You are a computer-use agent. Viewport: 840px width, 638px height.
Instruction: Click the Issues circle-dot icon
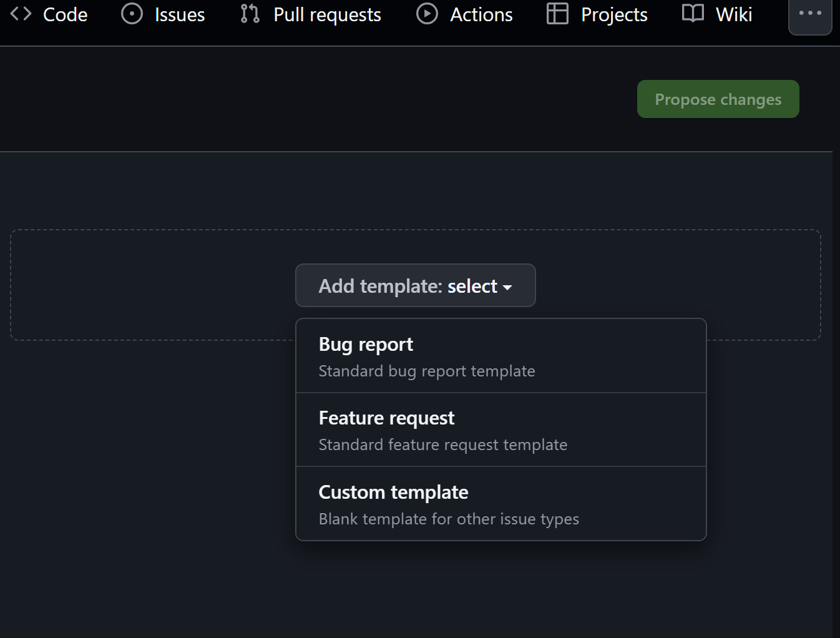(x=132, y=14)
